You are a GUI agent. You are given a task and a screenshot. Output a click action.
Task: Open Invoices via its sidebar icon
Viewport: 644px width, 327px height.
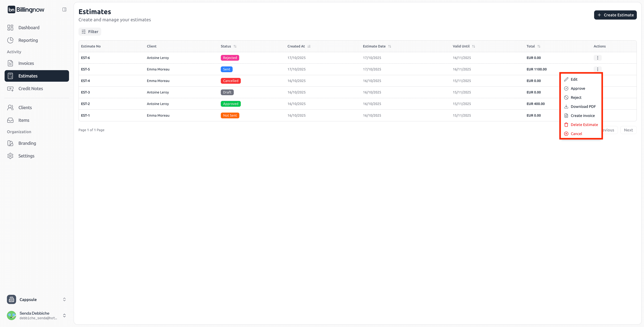[10, 63]
